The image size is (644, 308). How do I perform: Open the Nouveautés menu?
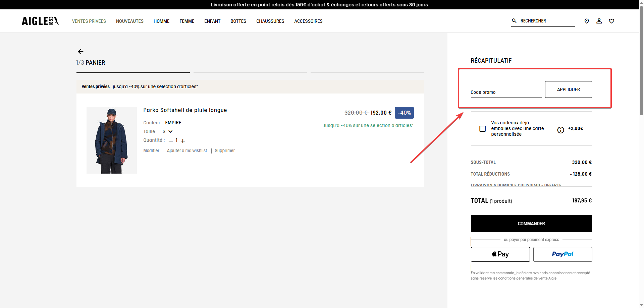point(130,21)
